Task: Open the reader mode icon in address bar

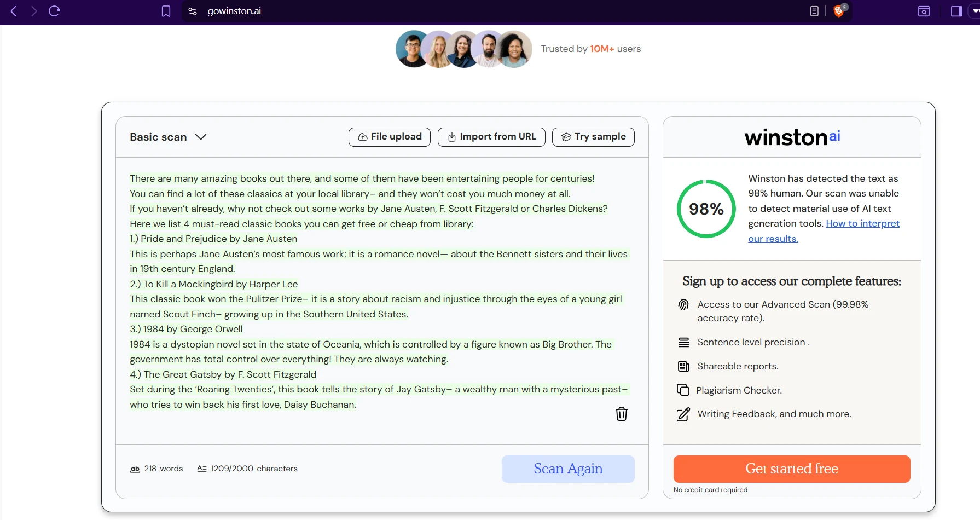Action: [x=814, y=11]
